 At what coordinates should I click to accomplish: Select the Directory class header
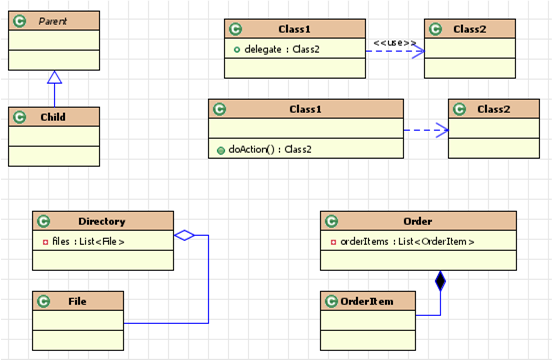103,221
